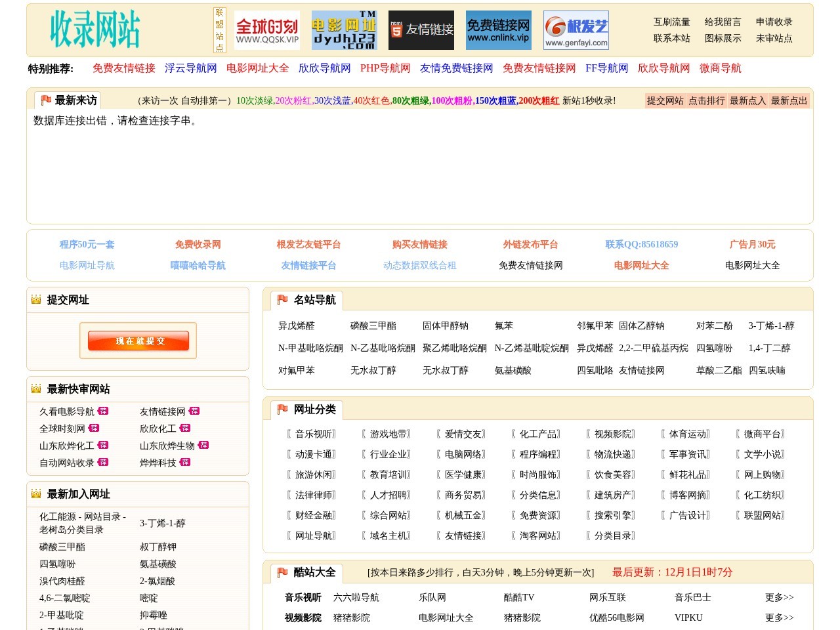Click the HTML5 友情链接 banner icon

point(421,29)
